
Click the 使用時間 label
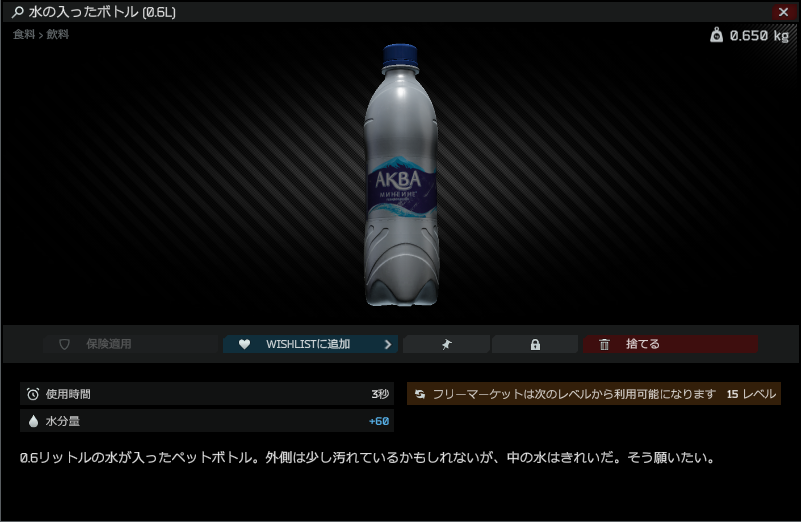coord(68,394)
